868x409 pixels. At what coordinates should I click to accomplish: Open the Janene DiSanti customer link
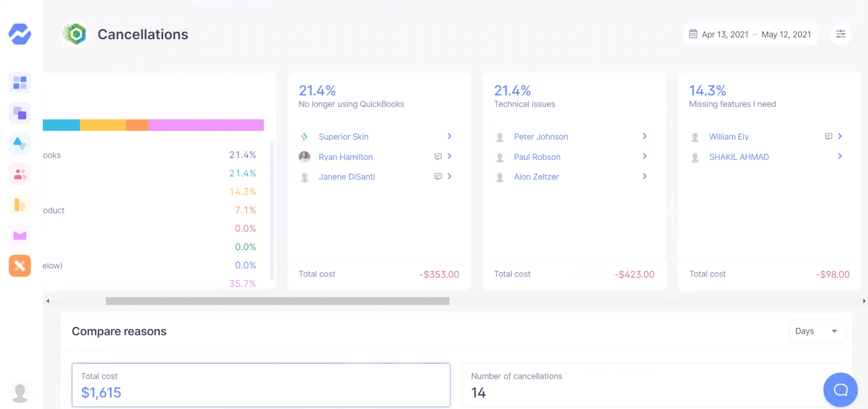(x=346, y=177)
